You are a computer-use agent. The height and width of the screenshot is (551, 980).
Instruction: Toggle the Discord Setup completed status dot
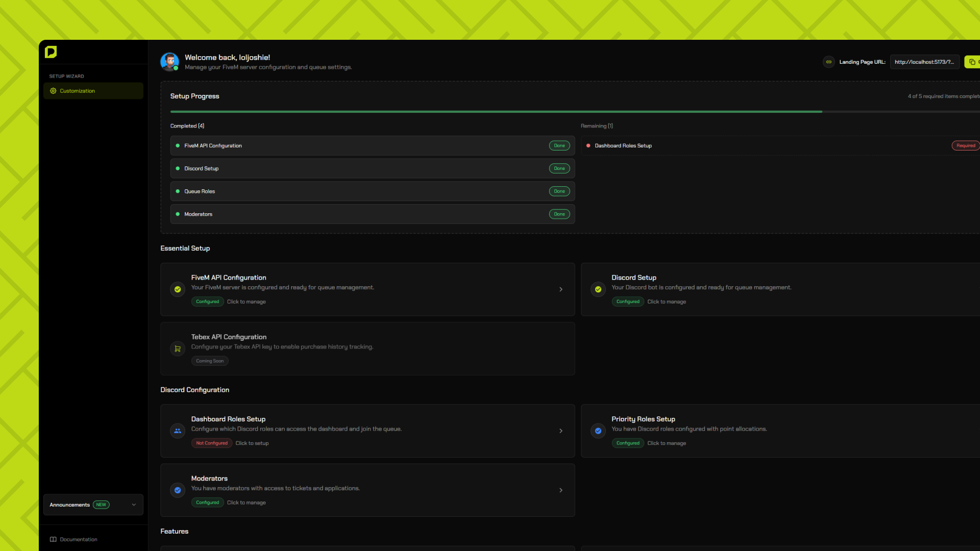[178, 168]
